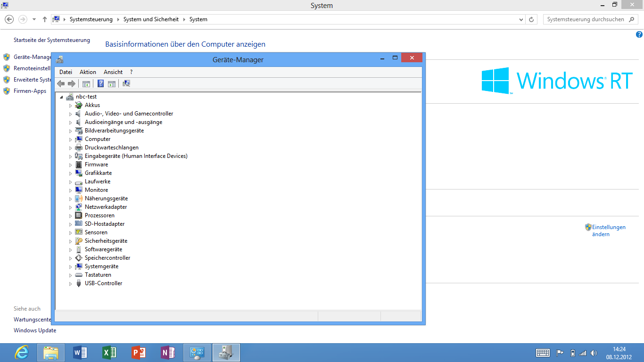Collapse the nbc-test root node

pos(62,97)
